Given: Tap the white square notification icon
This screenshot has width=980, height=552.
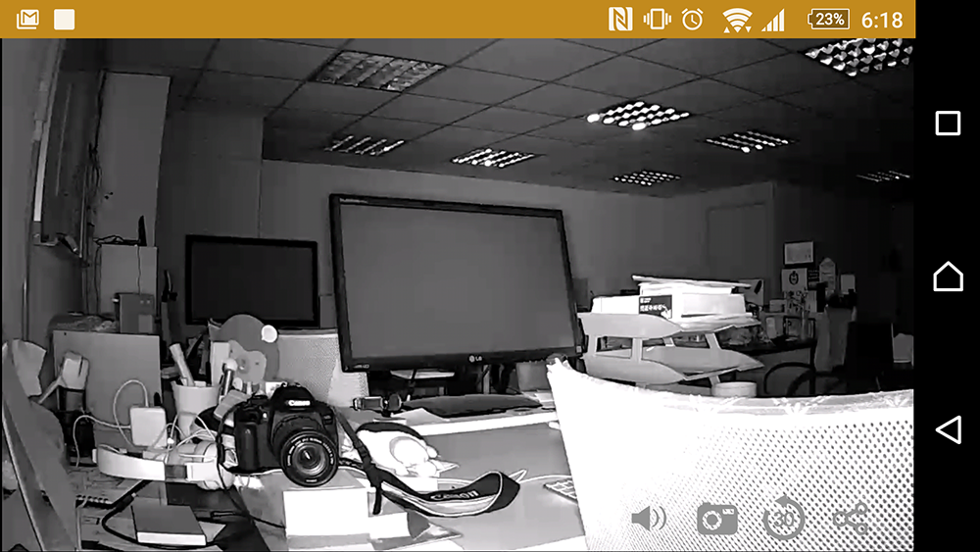Looking at the screenshot, I should [x=64, y=20].
